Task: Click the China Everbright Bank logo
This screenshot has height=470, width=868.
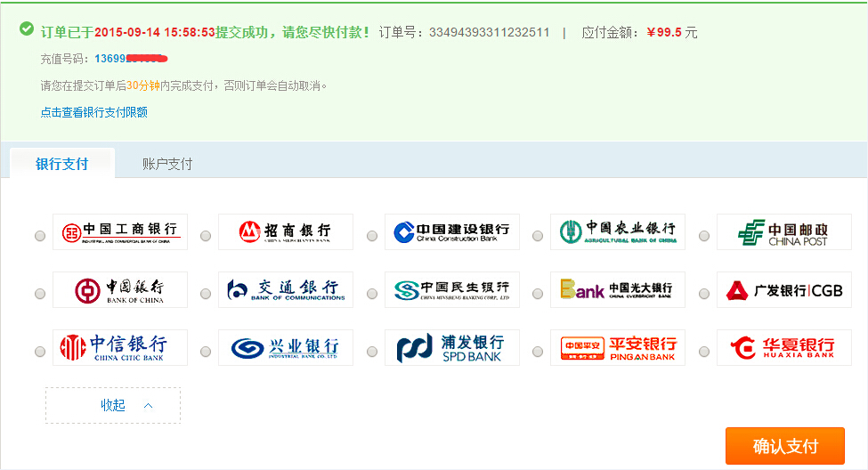Action: point(618,289)
